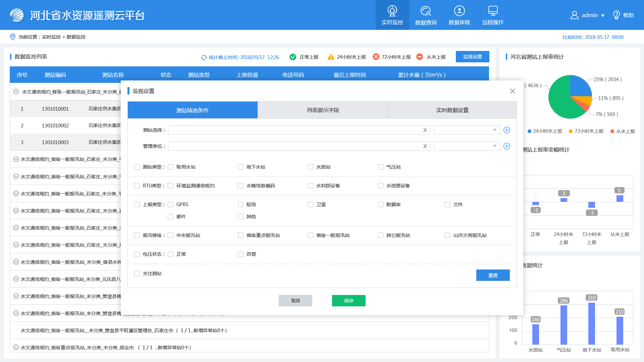Click the 从未上报 red legend dot
Image resolution: width=644 pixels, height=362 pixels.
tap(612, 131)
